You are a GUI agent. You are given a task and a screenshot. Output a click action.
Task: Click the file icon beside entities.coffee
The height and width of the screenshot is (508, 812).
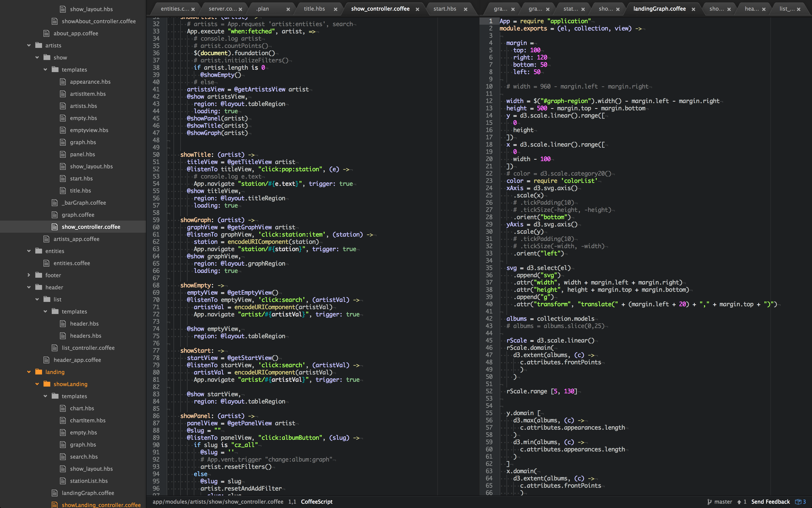tap(46, 263)
